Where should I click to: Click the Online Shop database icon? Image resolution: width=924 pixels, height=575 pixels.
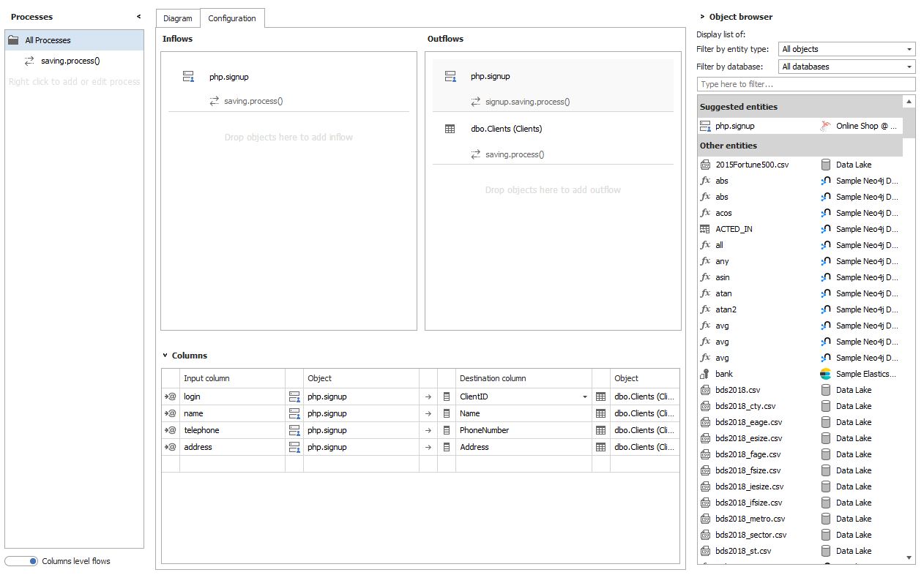click(x=826, y=126)
